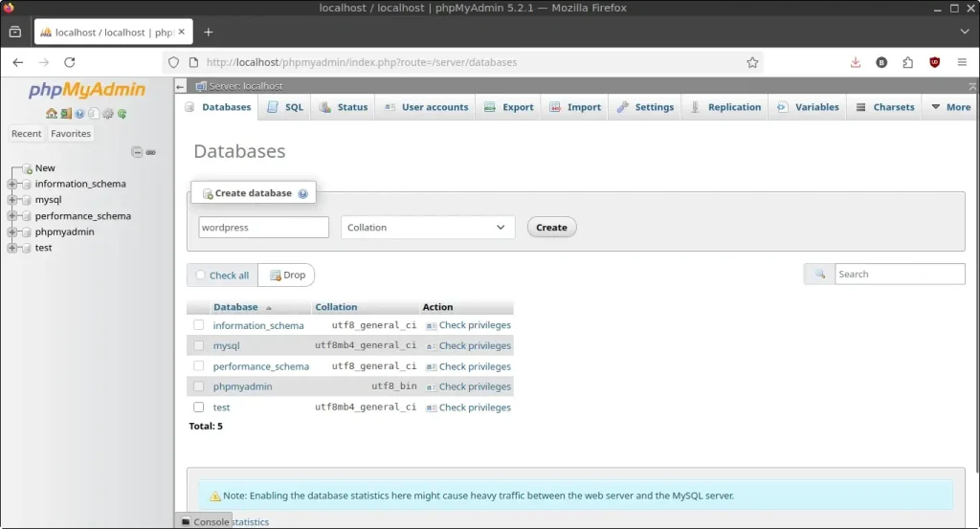Click the browser reload button

click(x=69, y=62)
